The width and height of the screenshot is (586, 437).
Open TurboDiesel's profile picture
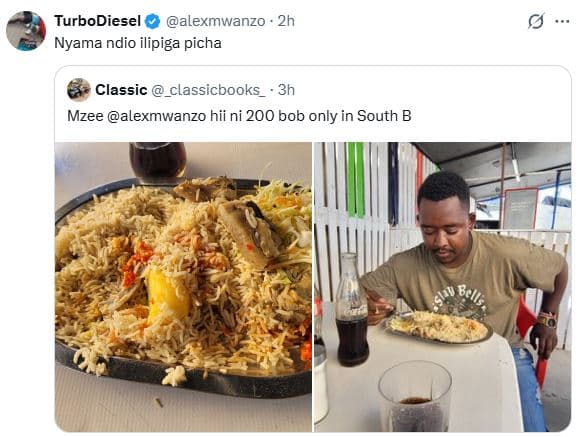(x=26, y=31)
